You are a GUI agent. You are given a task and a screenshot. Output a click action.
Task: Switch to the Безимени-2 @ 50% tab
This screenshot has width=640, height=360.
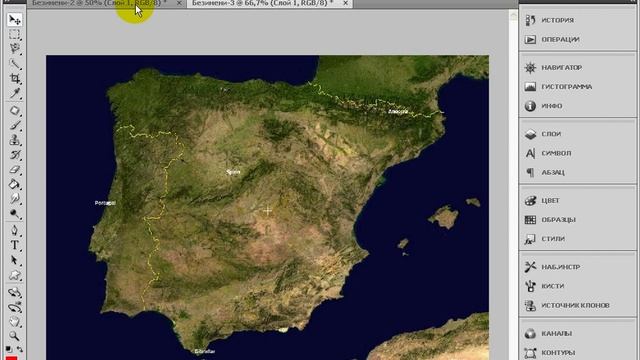pos(99,3)
